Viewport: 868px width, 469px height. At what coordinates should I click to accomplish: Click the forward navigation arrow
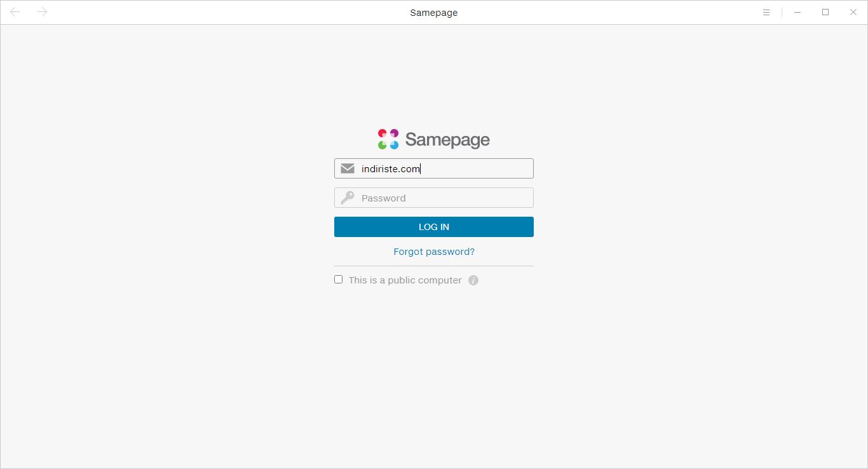click(43, 12)
